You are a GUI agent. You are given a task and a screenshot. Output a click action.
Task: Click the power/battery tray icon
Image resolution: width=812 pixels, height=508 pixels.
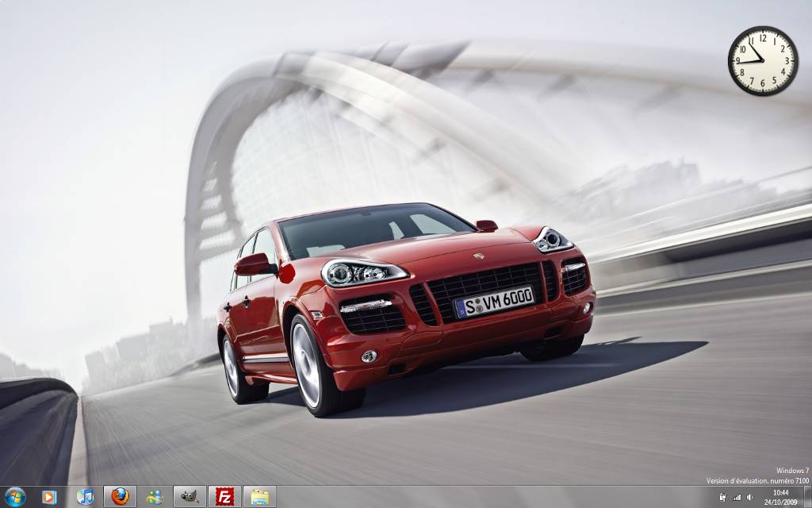(722, 497)
